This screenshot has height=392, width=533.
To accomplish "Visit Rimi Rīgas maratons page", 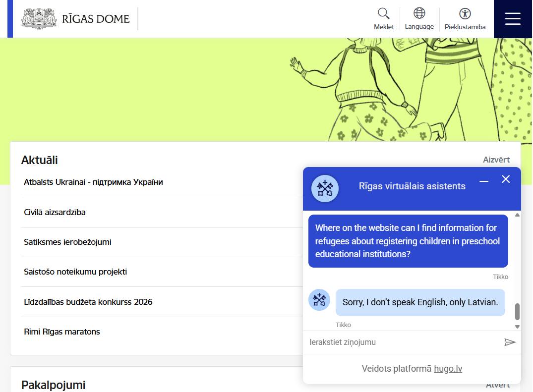I will pos(62,332).
